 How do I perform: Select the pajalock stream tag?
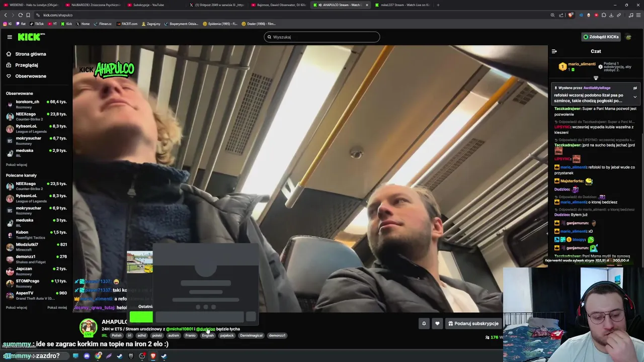(227, 335)
